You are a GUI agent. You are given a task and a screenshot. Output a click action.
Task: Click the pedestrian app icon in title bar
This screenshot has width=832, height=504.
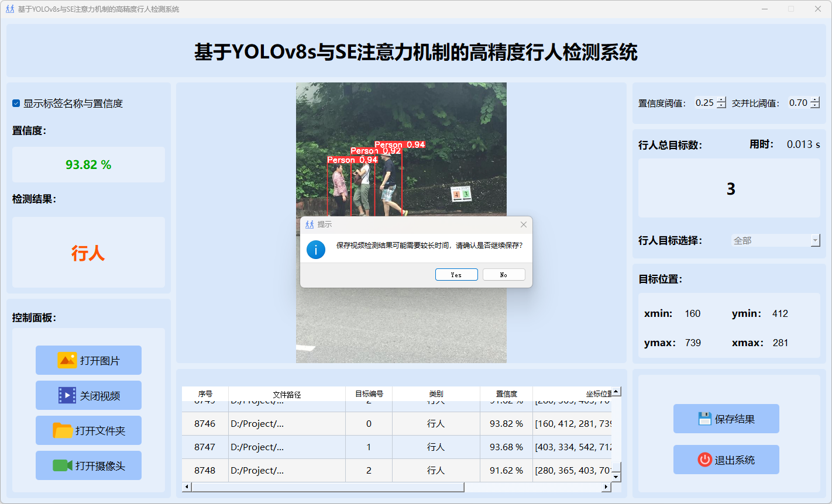tap(9, 9)
